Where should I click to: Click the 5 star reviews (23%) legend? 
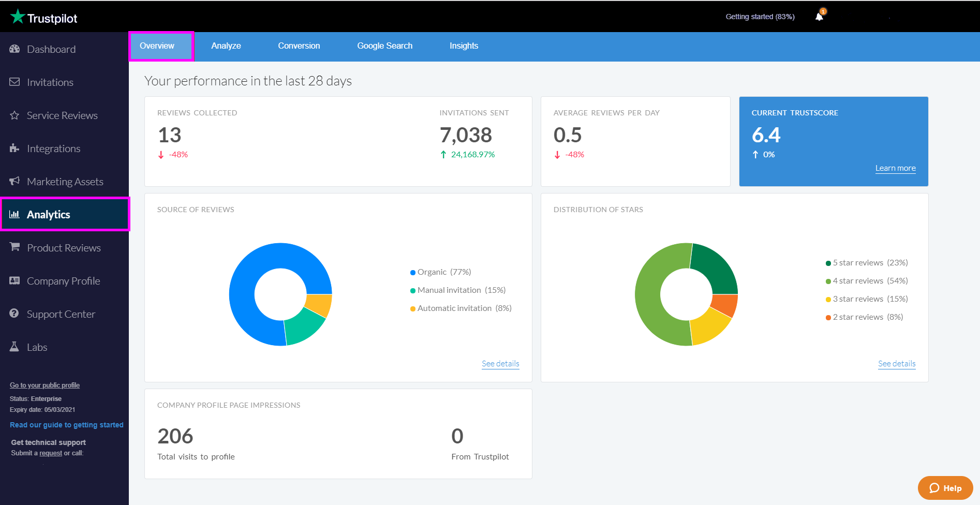click(867, 263)
